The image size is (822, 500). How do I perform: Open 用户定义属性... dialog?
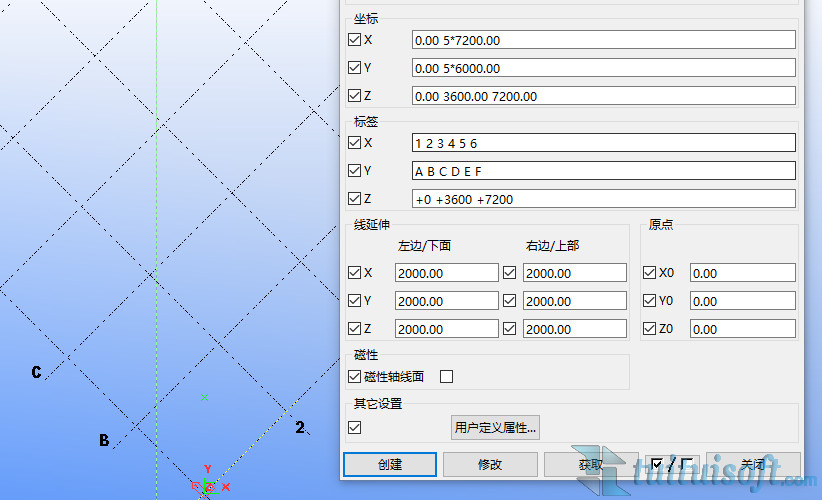pyautogui.click(x=496, y=428)
